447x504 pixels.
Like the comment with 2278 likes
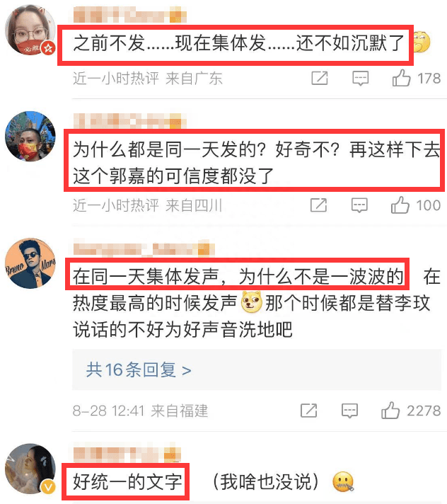click(390, 411)
